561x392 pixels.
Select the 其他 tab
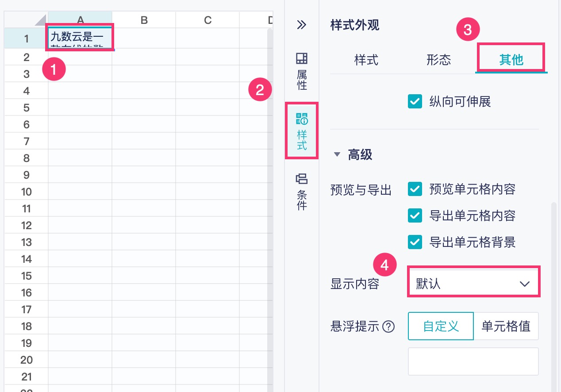[x=511, y=60]
